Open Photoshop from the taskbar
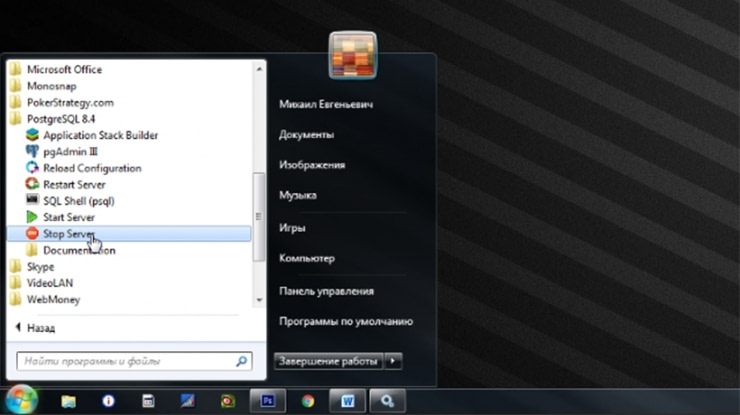The height and width of the screenshot is (415, 740). [268, 401]
